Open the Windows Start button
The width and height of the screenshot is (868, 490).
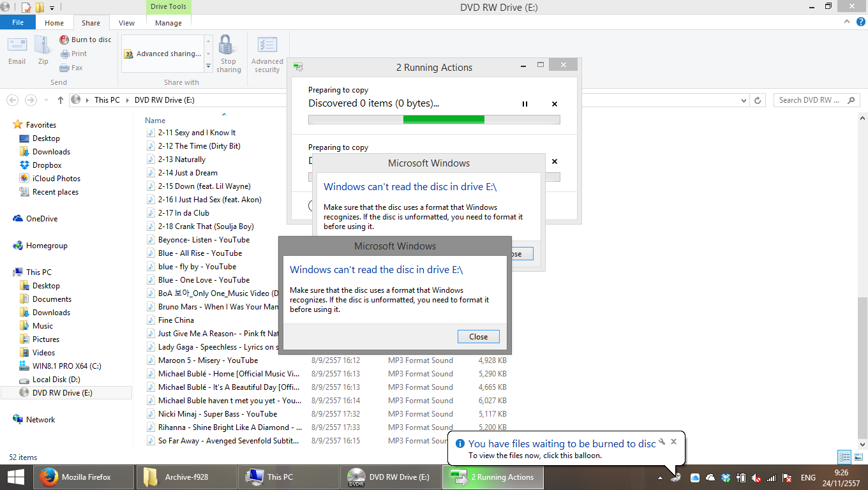[15, 477]
